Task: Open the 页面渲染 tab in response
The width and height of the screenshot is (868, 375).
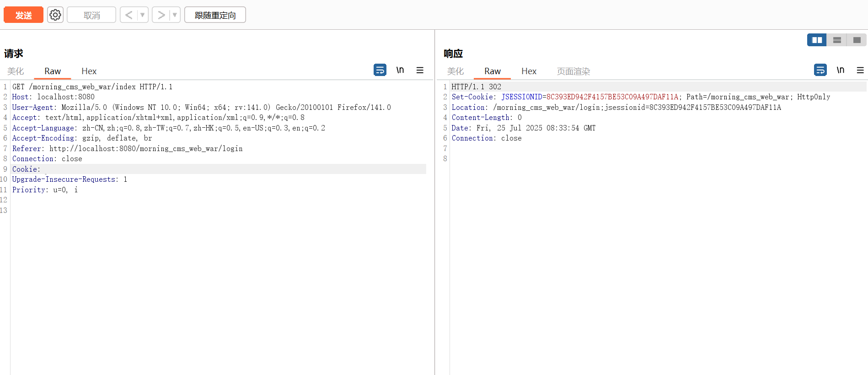Action: (x=573, y=71)
